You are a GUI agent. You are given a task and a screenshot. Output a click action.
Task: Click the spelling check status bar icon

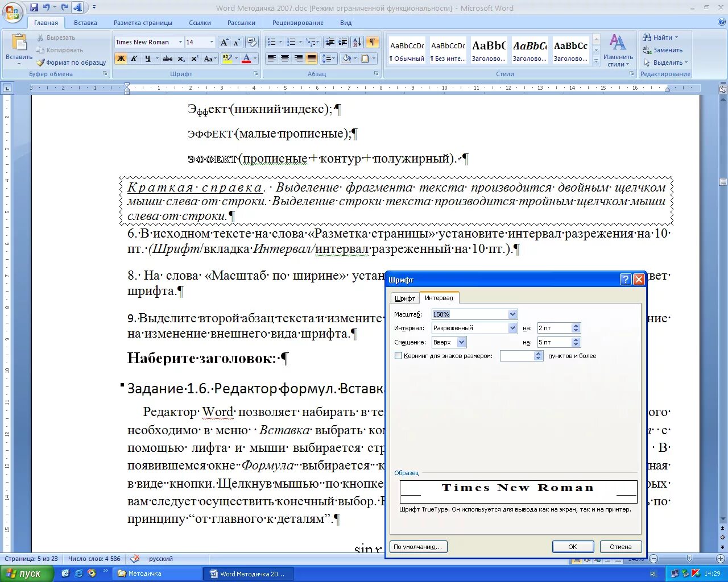coord(135,559)
